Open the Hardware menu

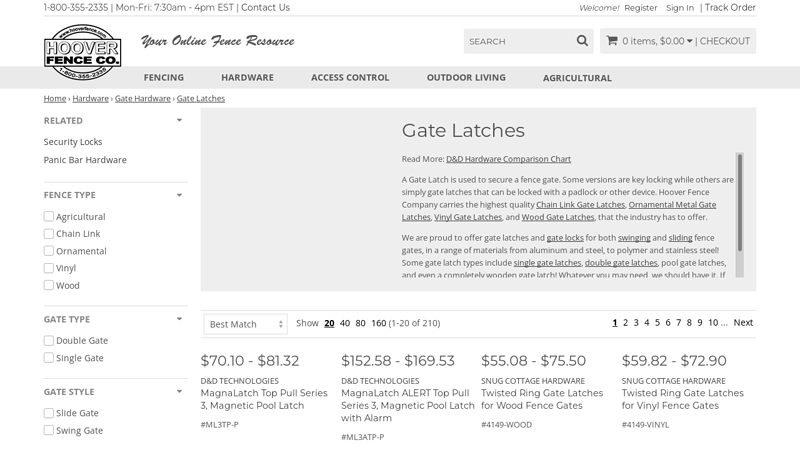247,78
